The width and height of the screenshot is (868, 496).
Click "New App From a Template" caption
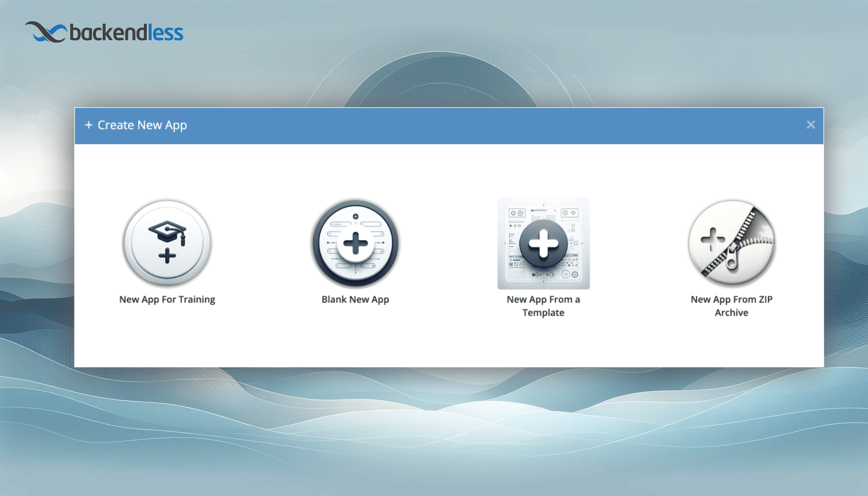[x=543, y=306]
